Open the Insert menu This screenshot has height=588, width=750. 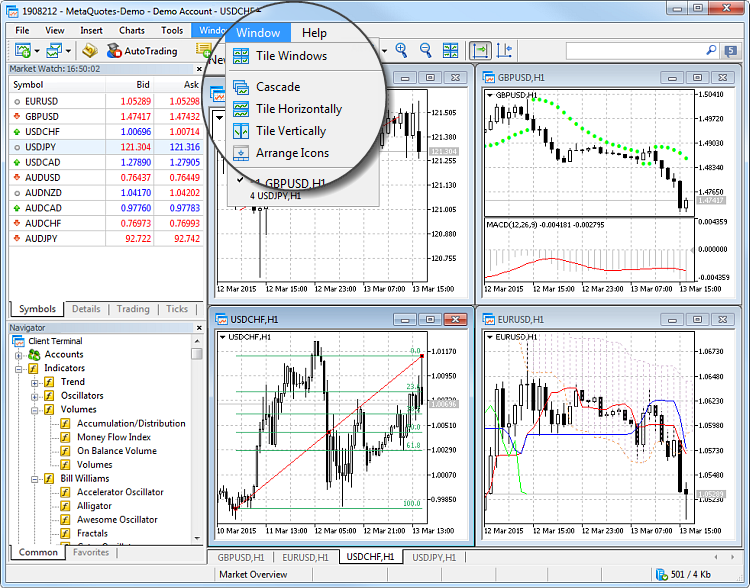click(x=91, y=31)
